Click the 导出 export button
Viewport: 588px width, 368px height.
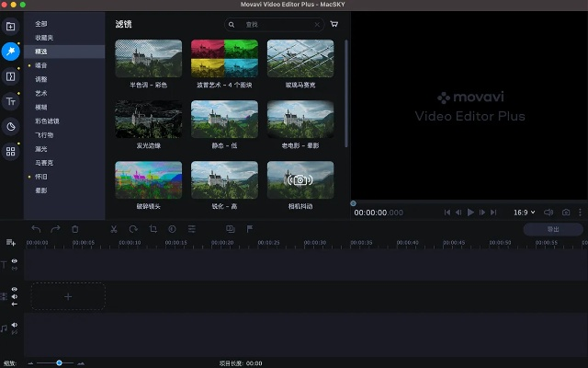pyautogui.click(x=552, y=229)
